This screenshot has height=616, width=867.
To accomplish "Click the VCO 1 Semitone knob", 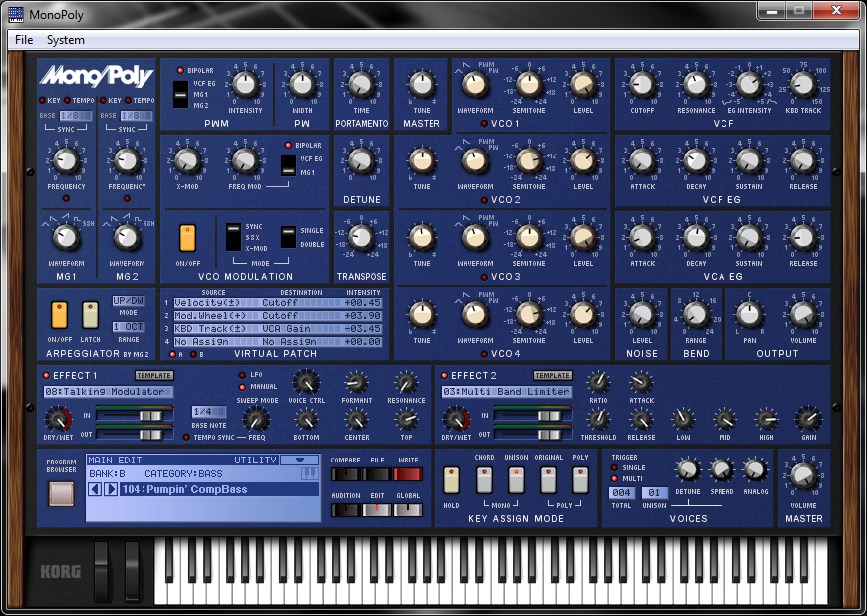I will click(529, 85).
